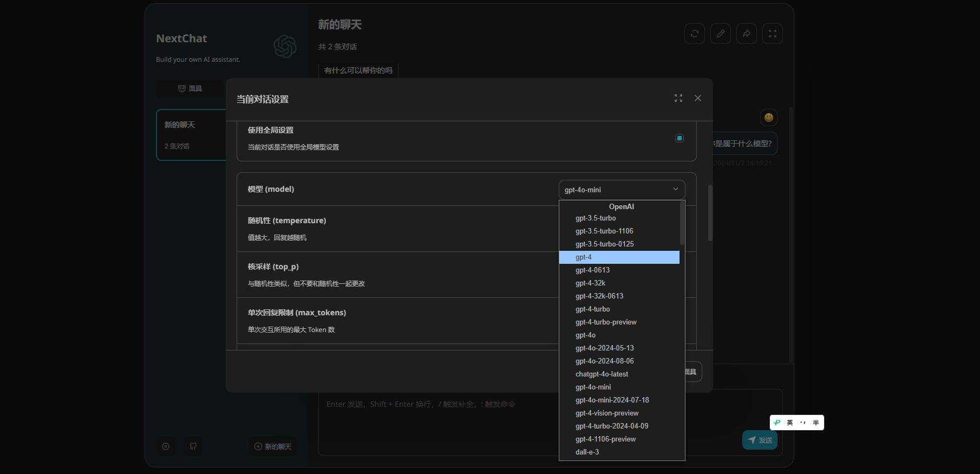
Task: Click the share arrow icon in chat header
Action: 747,34
